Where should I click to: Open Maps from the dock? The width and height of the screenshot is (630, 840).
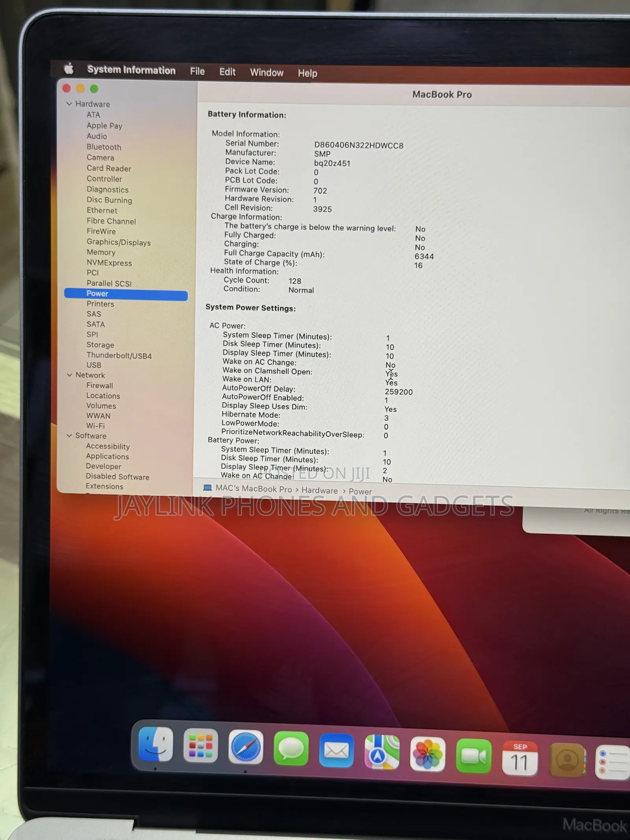382,752
